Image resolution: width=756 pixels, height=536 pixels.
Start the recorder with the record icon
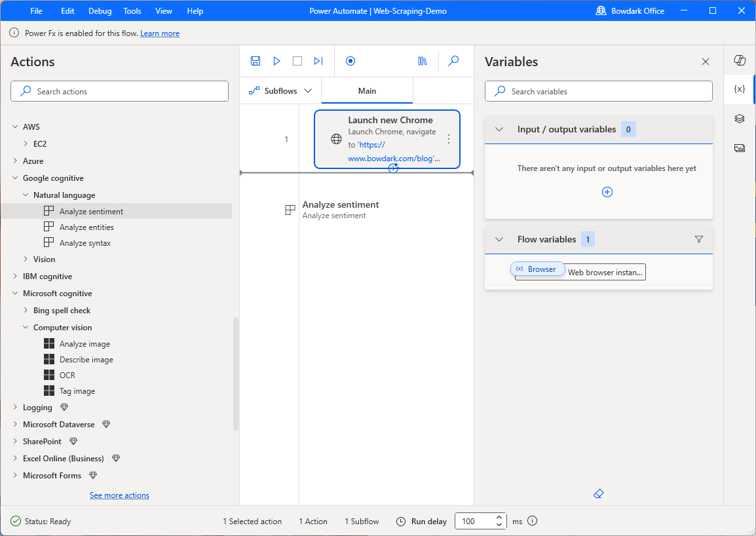pyautogui.click(x=350, y=61)
